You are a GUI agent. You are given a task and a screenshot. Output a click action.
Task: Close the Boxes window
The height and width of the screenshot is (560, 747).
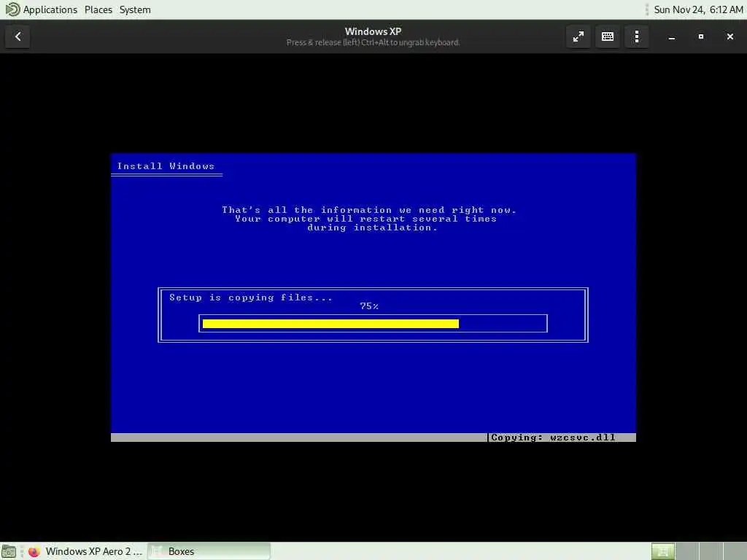pyautogui.click(x=729, y=36)
